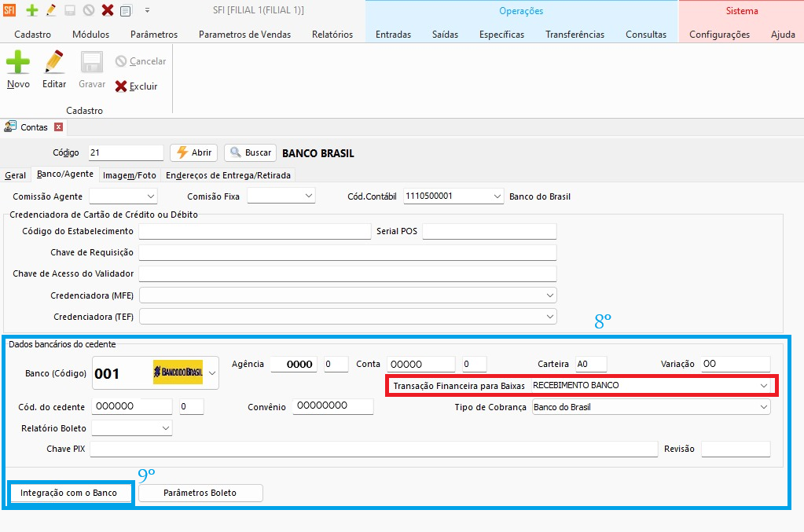
Task: Open the Transferências menu
Action: (x=575, y=35)
